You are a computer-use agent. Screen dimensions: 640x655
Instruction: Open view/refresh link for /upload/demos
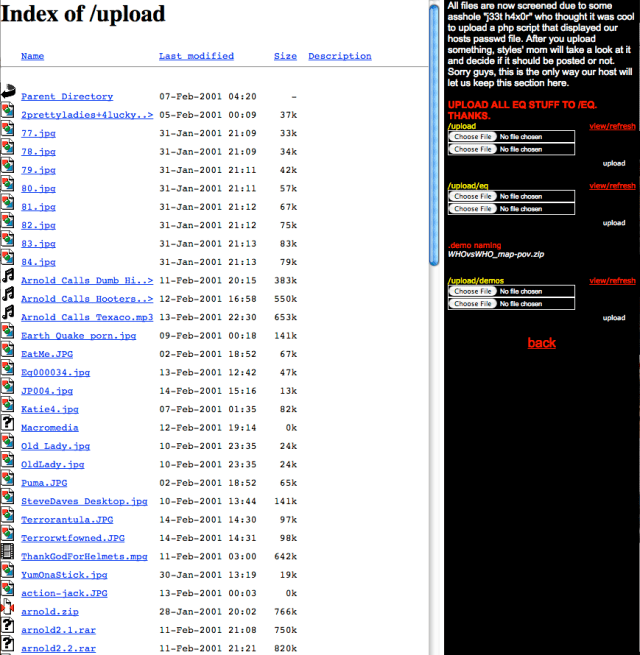[x=612, y=281]
